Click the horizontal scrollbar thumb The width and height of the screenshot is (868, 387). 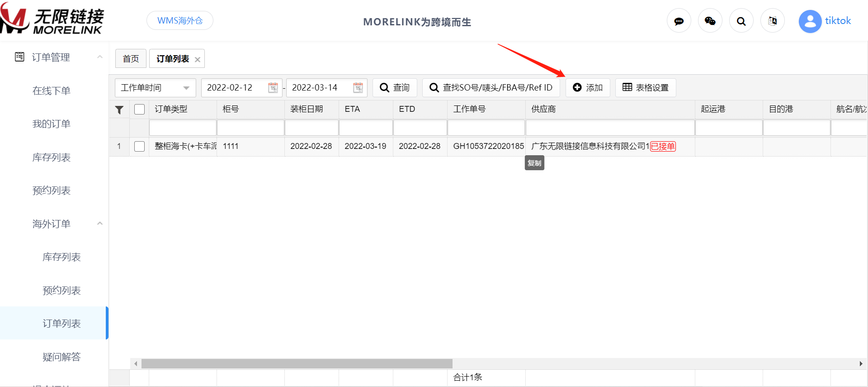tap(297, 363)
